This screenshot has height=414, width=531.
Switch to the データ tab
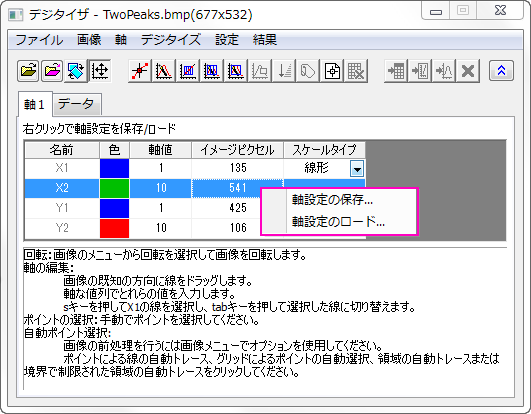point(76,104)
